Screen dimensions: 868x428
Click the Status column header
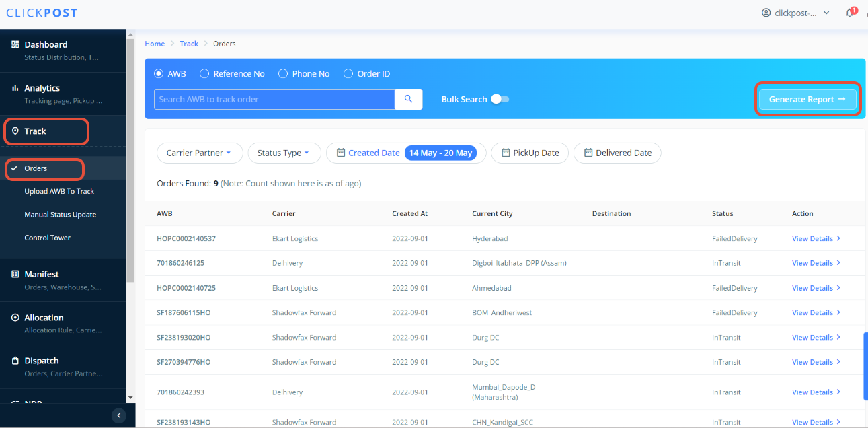[x=723, y=213]
